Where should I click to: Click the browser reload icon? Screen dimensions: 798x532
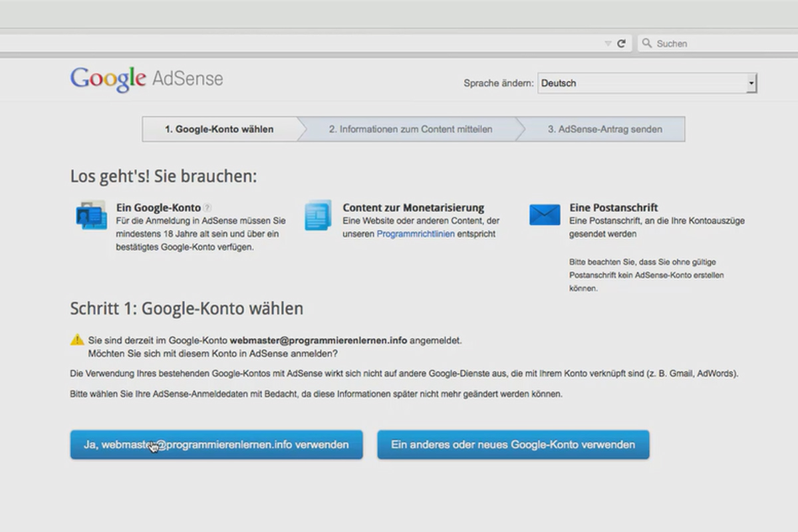(x=621, y=43)
